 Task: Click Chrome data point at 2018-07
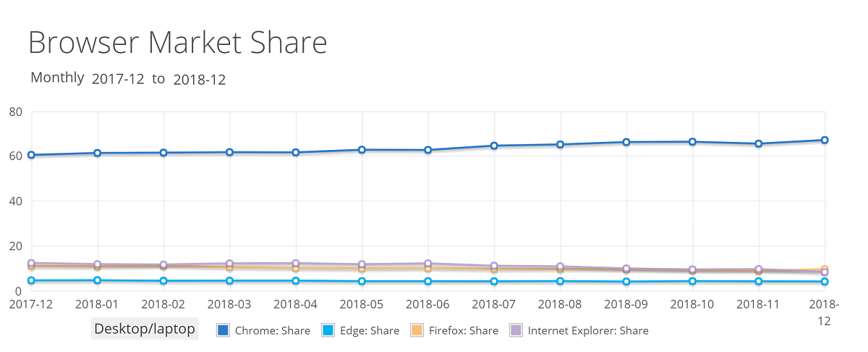pos(494,146)
